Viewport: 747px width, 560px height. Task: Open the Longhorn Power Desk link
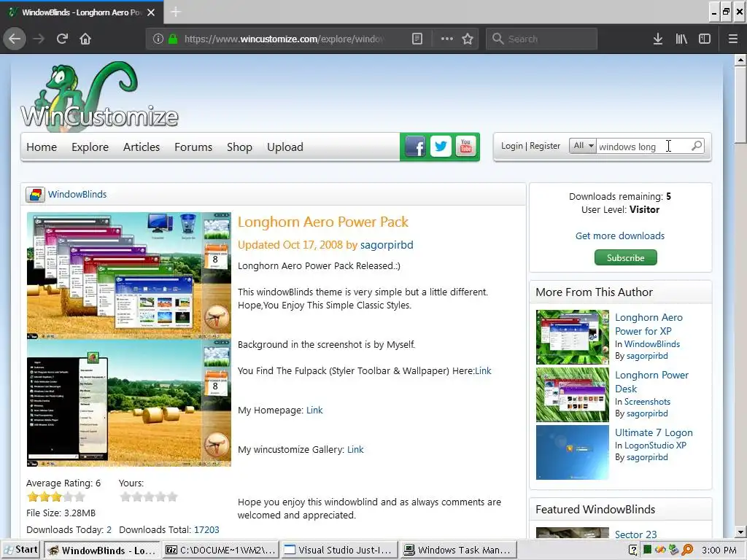pyautogui.click(x=651, y=381)
